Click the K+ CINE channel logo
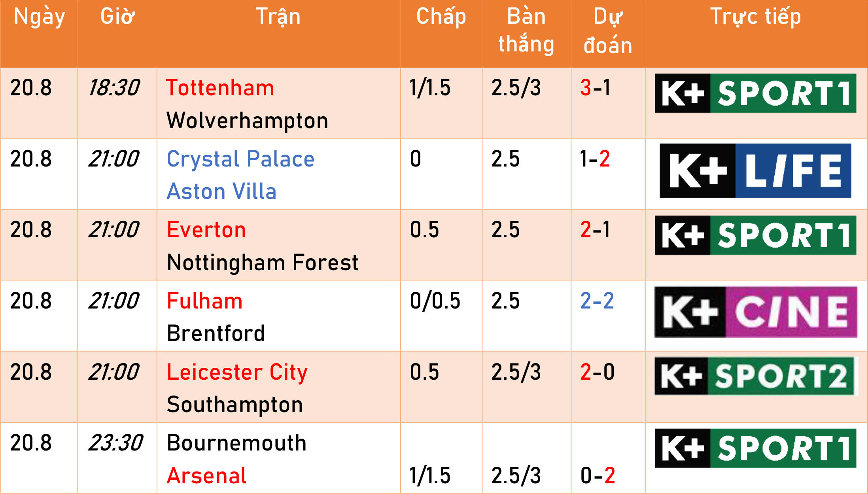868x494 pixels. [x=756, y=312]
